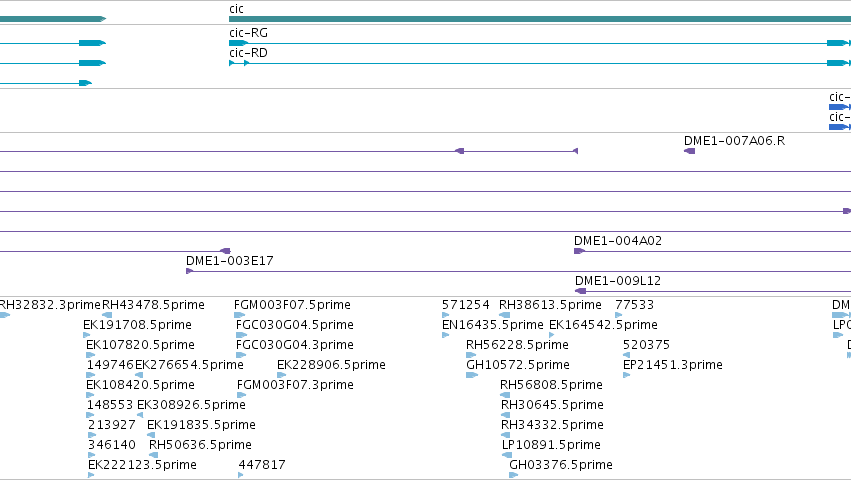Select EST LP10891.5prime
This screenshot has height=480, width=851.
pyautogui.click(x=551, y=445)
